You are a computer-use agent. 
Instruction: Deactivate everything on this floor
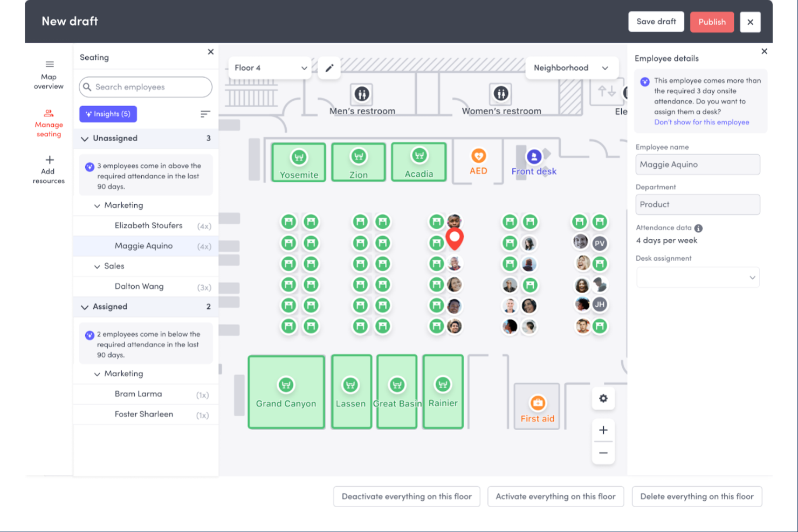point(407,496)
